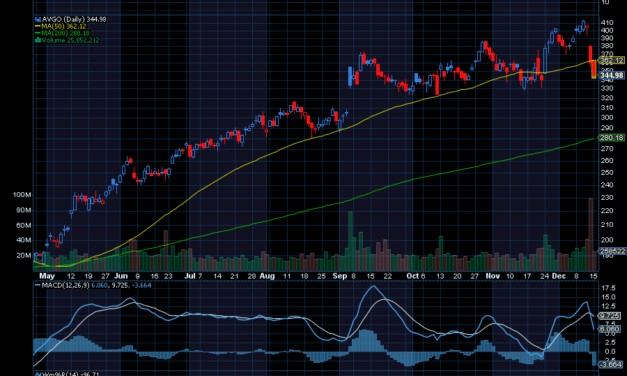
Task: Click the 'Nov' month label on time axis
Action: [x=493, y=276]
